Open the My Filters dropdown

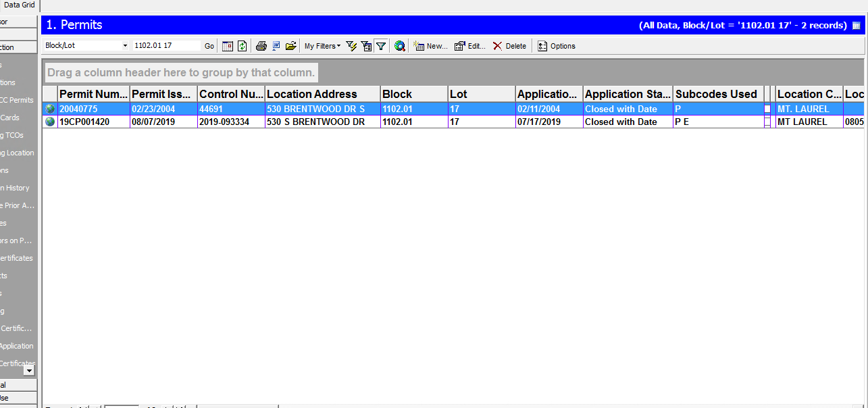(322, 46)
